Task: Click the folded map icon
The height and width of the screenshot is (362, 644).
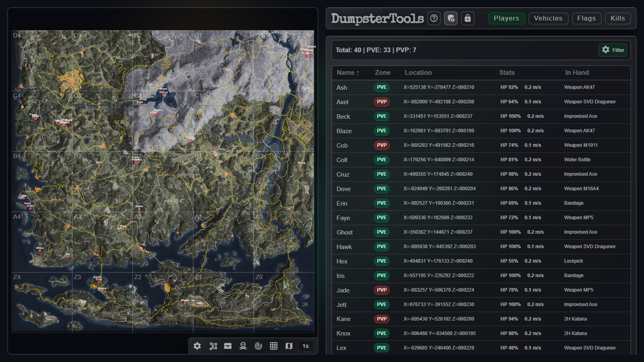Action: point(289,346)
